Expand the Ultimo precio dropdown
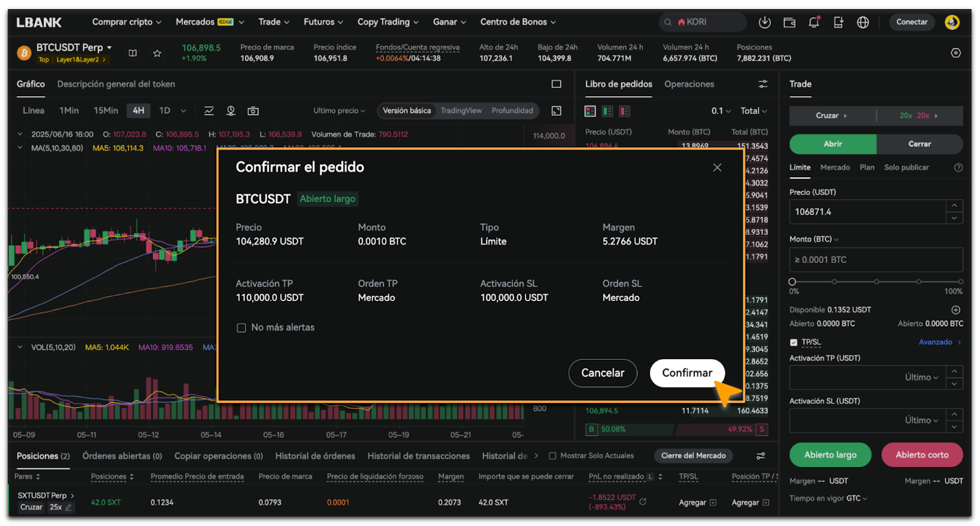The image size is (980, 526). click(x=339, y=111)
